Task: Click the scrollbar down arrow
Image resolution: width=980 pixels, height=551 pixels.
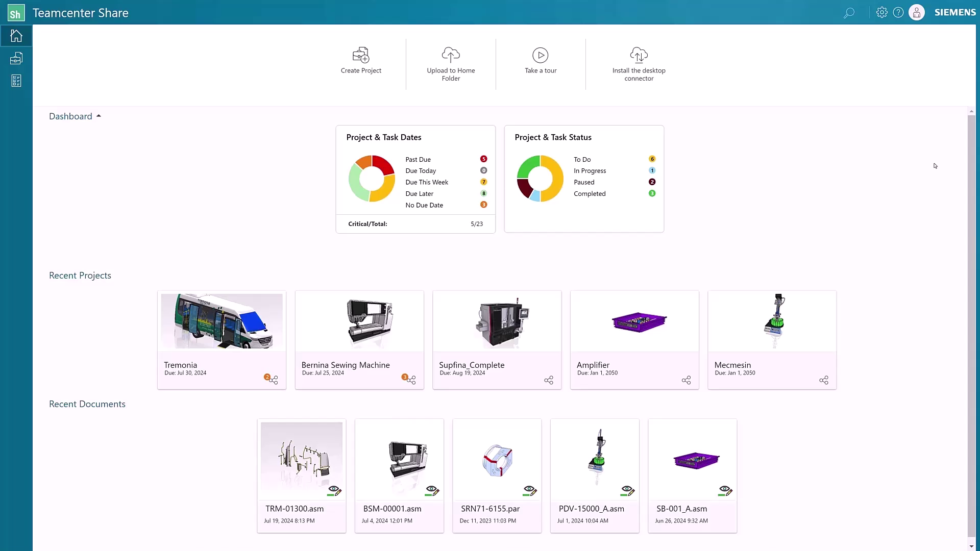Action: click(971, 546)
